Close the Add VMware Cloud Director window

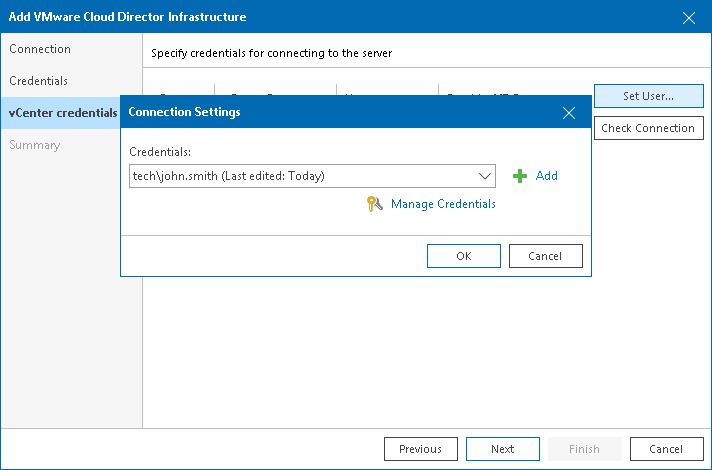(689, 17)
